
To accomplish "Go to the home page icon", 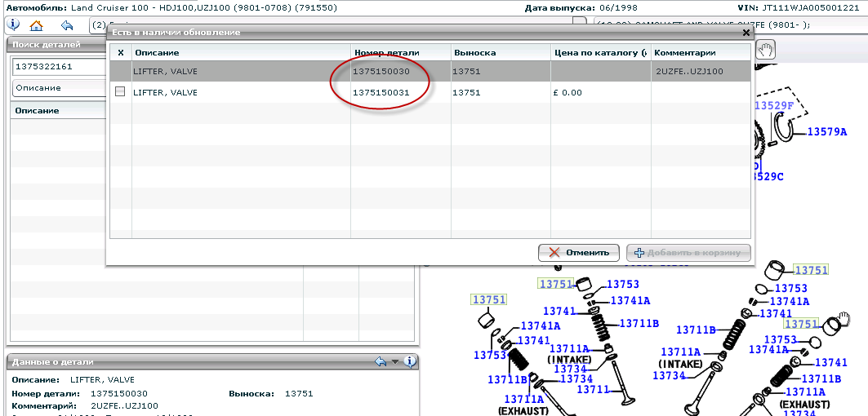I will click(x=36, y=24).
